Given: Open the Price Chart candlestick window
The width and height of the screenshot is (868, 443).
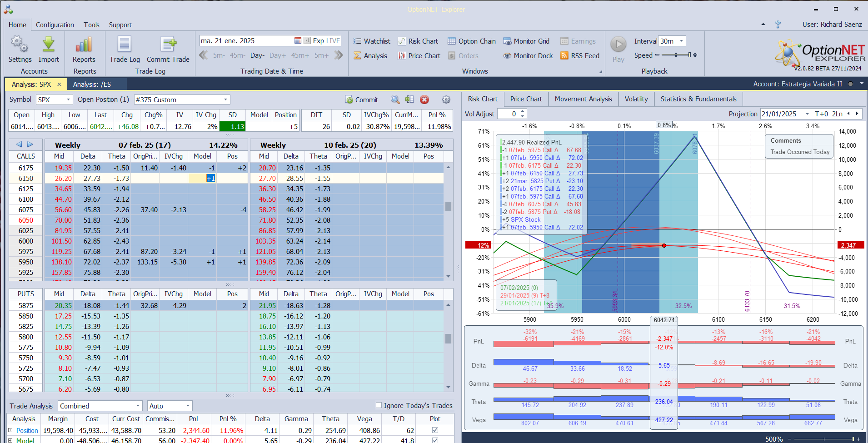Looking at the screenshot, I should point(419,56).
